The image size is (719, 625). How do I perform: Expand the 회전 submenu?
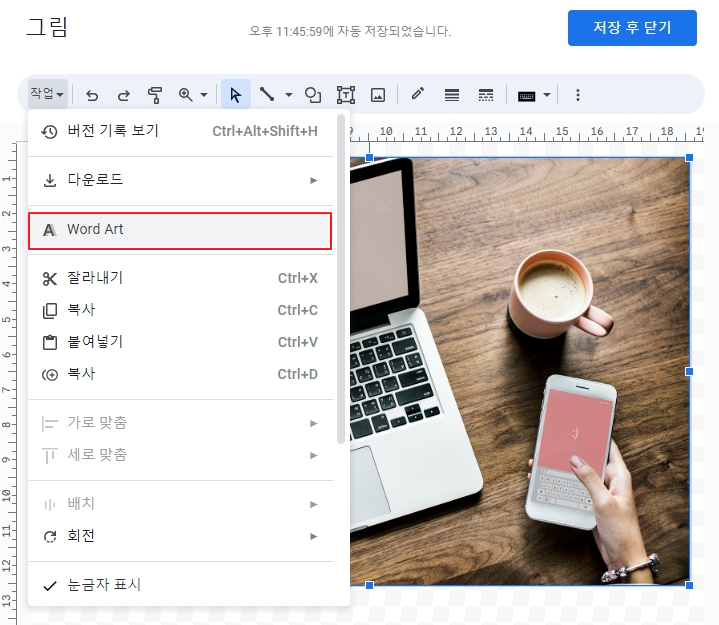point(181,536)
